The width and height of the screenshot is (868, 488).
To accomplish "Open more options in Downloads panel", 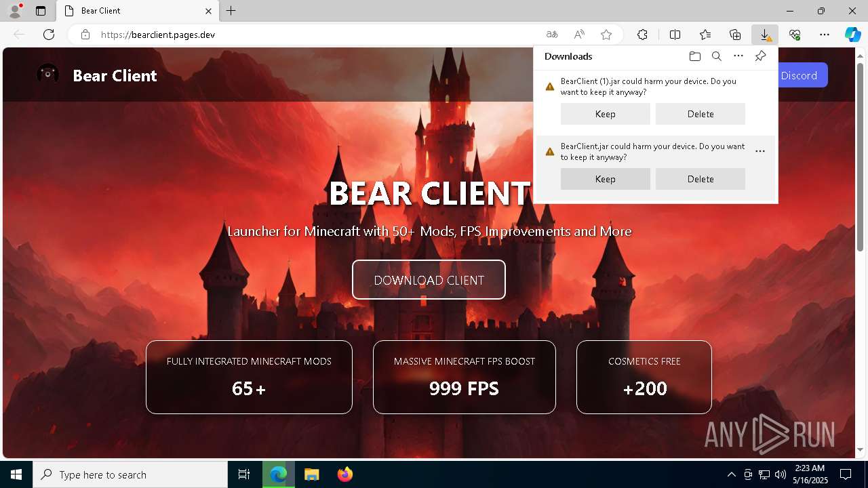I will tap(738, 56).
